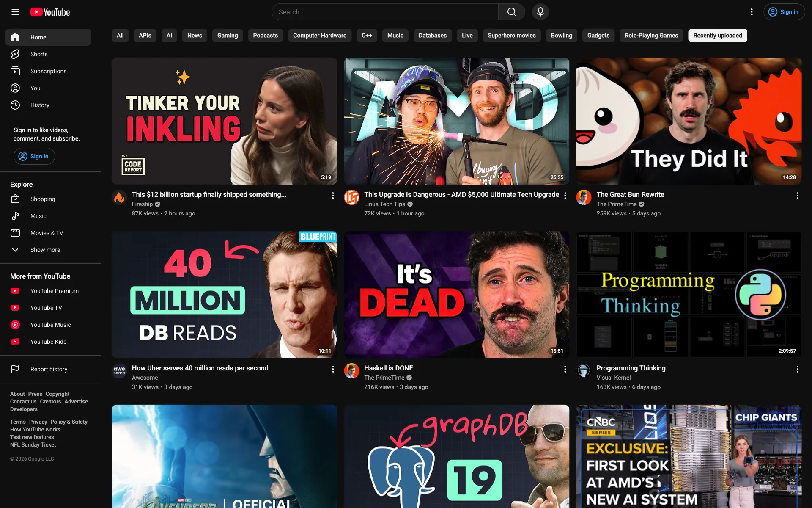
Task: Click the search magnifier button
Action: click(511, 12)
